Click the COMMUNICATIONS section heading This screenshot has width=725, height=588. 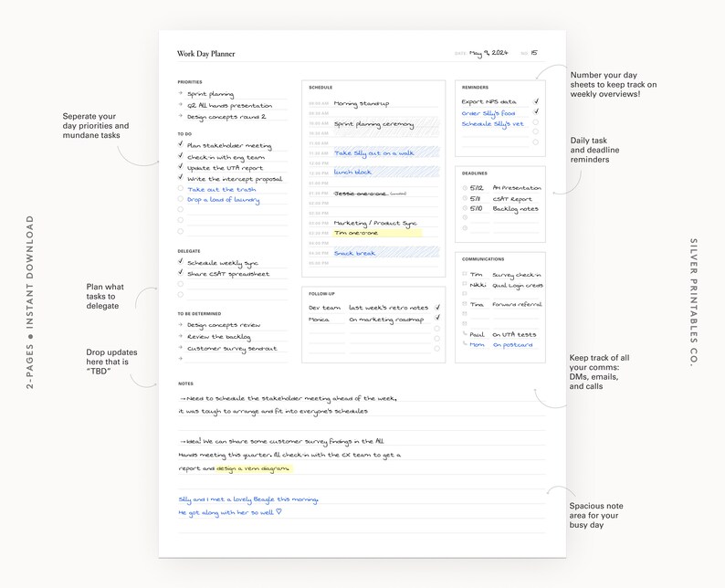(483, 259)
